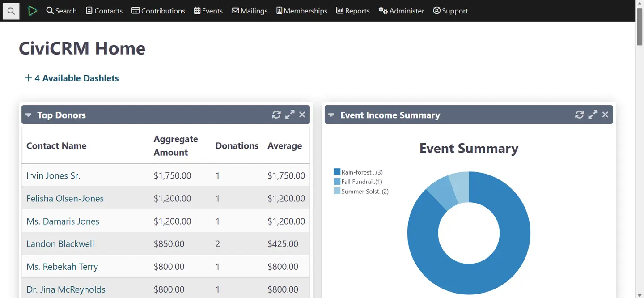Screen dimensions: 644x298
Task: Click the CiviCRM logo icon
Action: pos(32,10)
